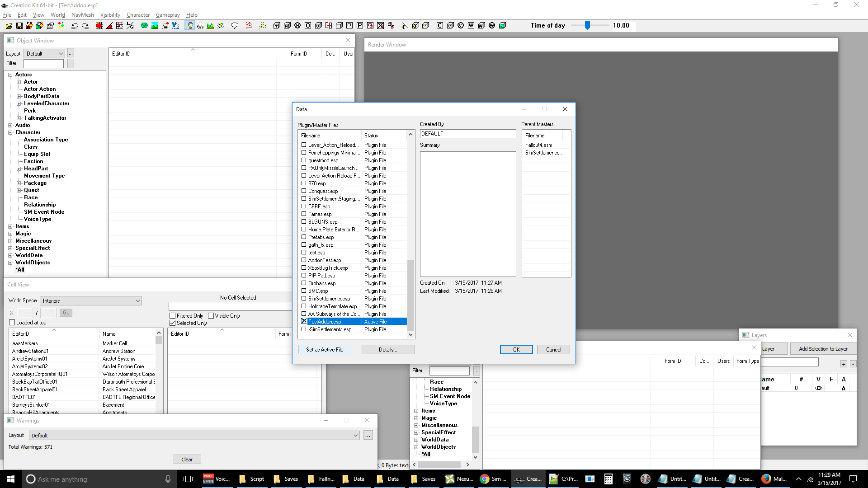Image resolution: width=868 pixels, height=488 pixels.
Task: Click the Object Window Filter field
Action: [x=43, y=64]
